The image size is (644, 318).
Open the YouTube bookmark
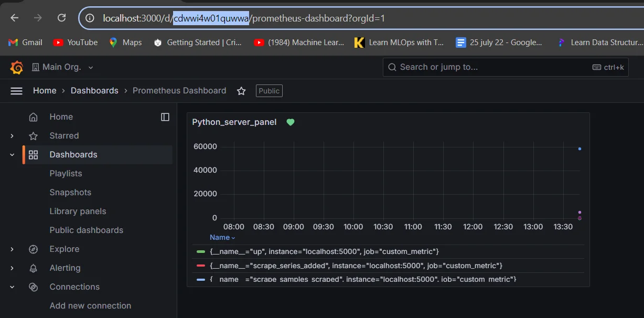coord(76,43)
